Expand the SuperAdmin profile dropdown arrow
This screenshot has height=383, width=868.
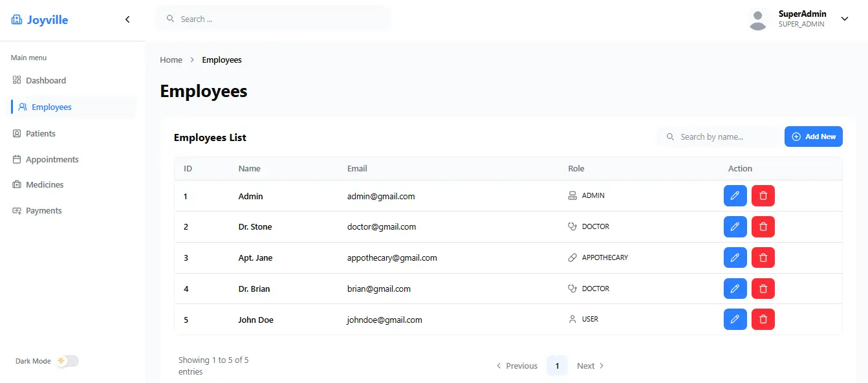[x=844, y=19]
